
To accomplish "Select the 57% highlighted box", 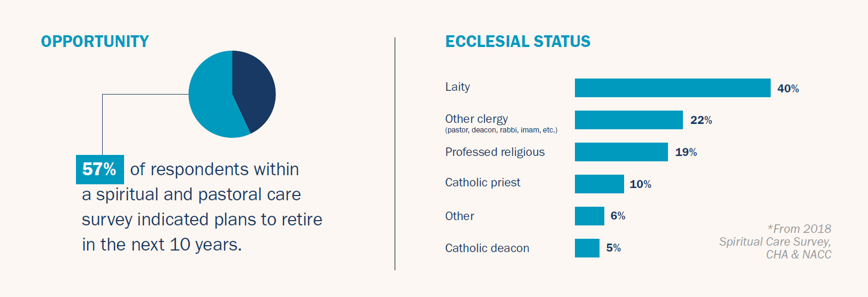I will click(99, 169).
